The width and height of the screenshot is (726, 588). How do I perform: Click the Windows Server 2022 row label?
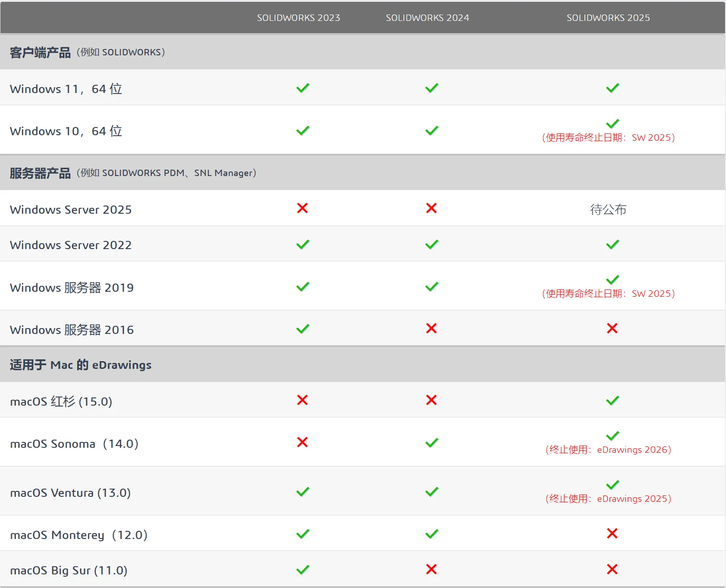[x=71, y=245]
